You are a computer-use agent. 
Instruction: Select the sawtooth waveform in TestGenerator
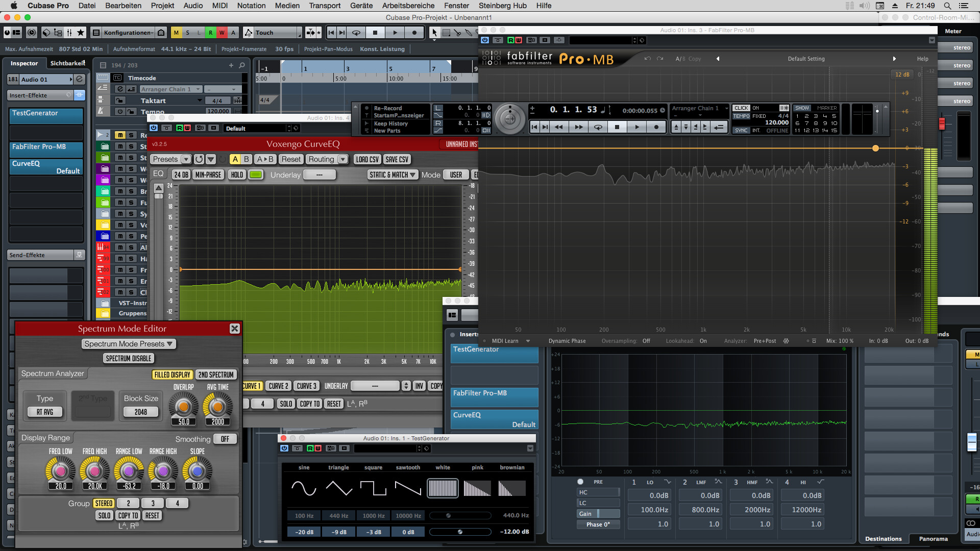pos(408,488)
